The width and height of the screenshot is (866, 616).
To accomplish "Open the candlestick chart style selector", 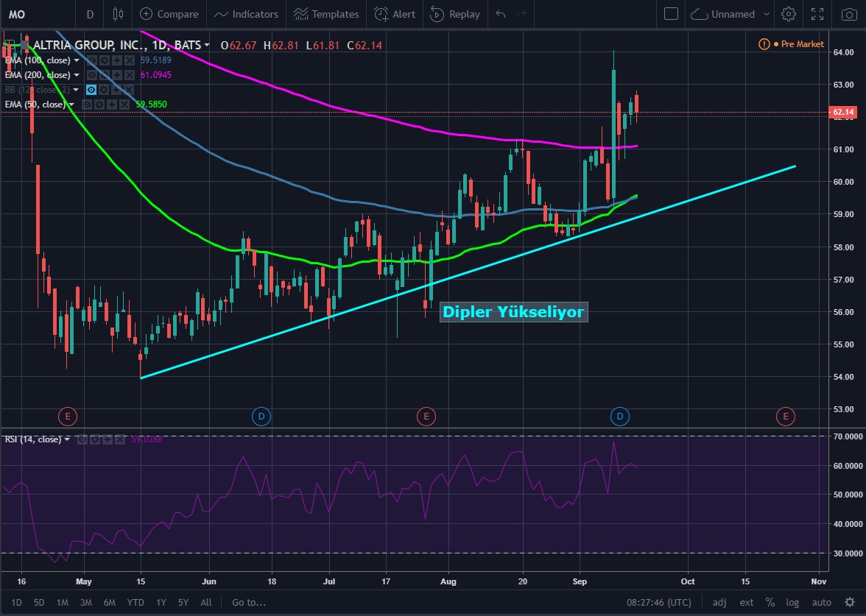I will coord(119,14).
